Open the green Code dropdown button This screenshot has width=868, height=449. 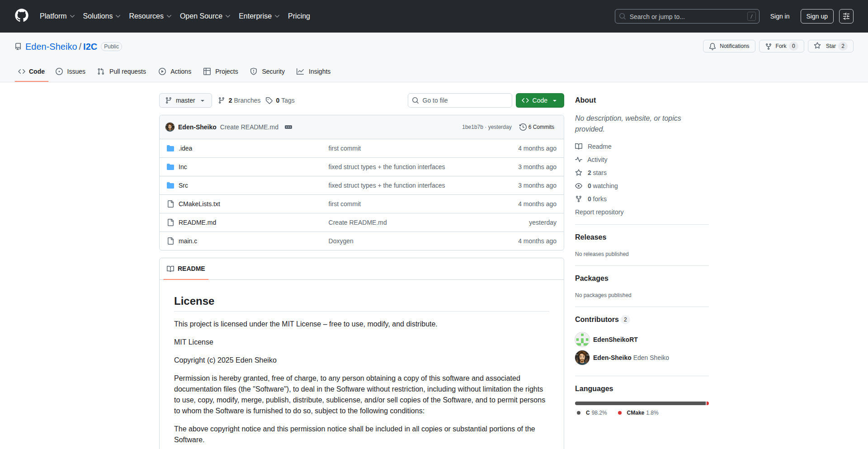pos(540,100)
